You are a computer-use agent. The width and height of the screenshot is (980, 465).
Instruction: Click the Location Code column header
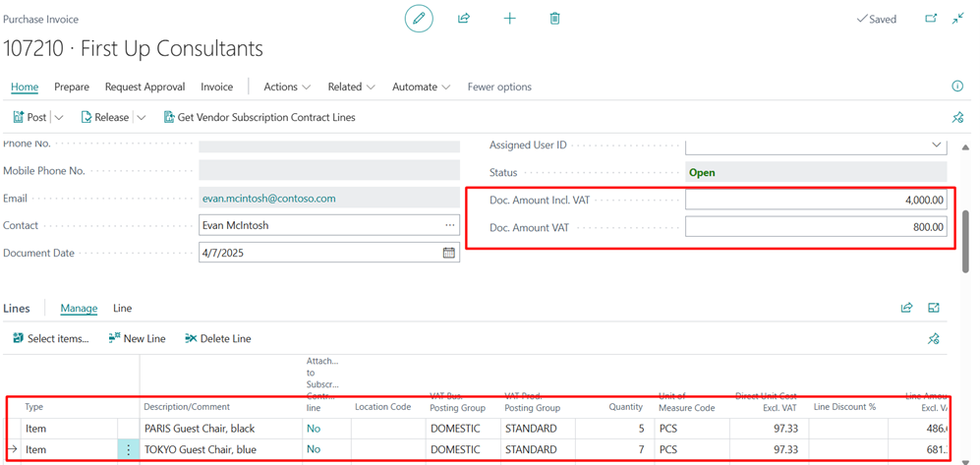tap(382, 407)
